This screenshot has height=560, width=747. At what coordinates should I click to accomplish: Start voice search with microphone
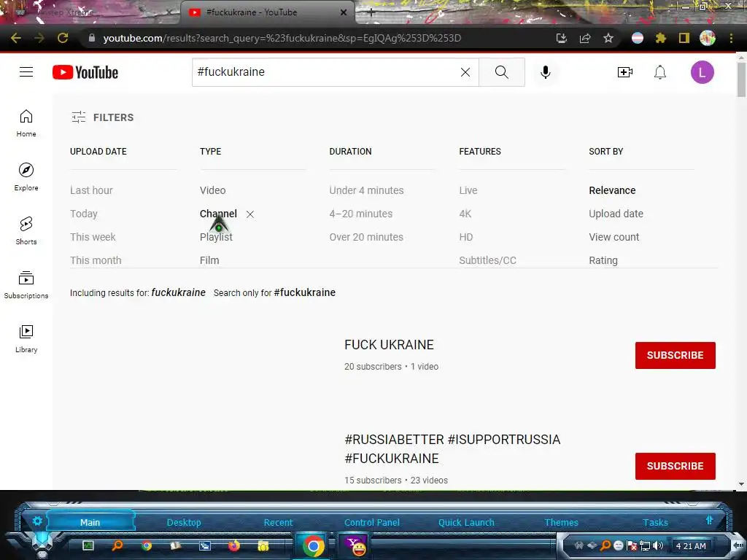tap(546, 72)
